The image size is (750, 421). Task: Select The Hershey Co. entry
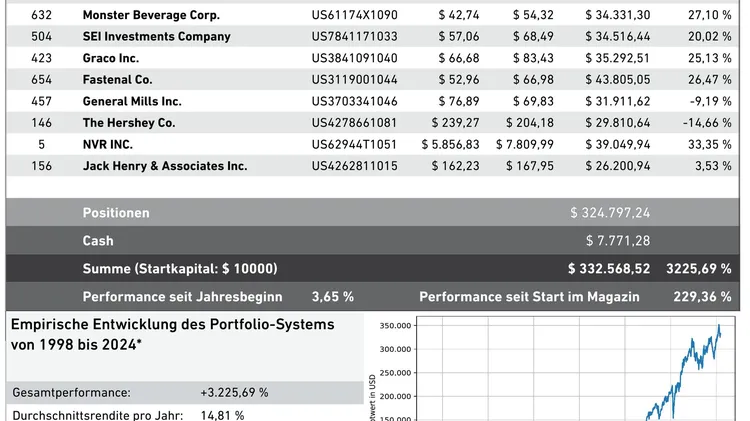128,123
